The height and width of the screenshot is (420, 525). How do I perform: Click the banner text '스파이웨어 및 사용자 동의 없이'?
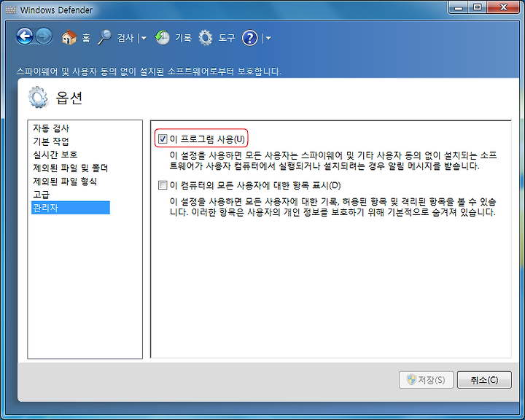point(149,71)
